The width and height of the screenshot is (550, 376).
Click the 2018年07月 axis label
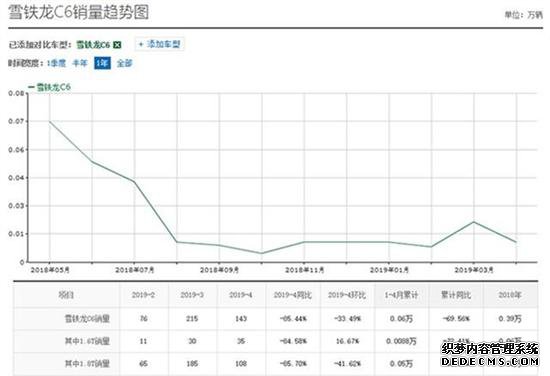pyautogui.click(x=135, y=270)
